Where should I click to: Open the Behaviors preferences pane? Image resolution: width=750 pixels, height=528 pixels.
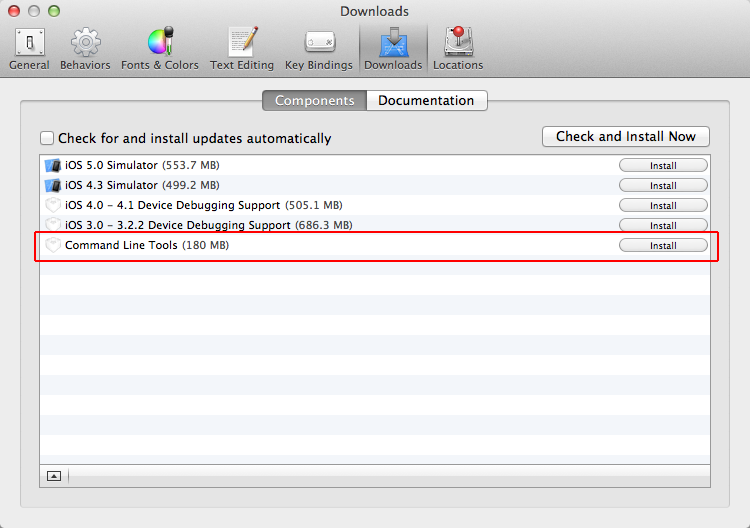85,49
